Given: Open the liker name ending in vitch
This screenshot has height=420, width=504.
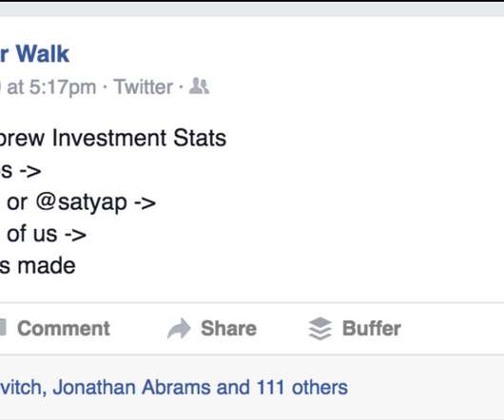Looking at the screenshot, I should point(23,388).
